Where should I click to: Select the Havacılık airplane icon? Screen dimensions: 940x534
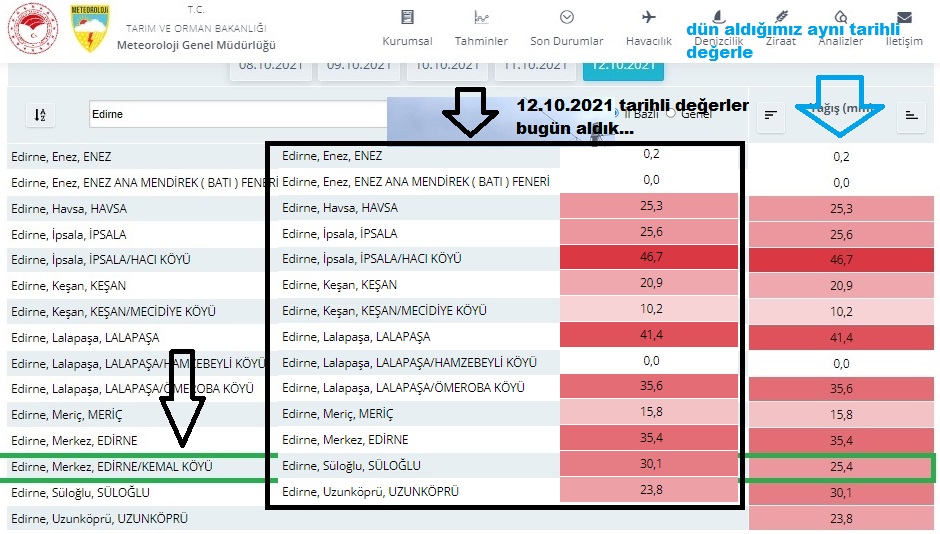pos(648,17)
